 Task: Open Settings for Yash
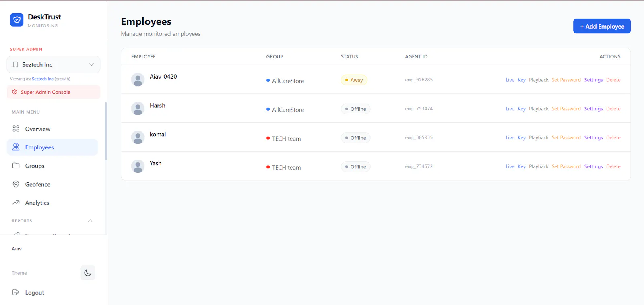click(x=593, y=166)
